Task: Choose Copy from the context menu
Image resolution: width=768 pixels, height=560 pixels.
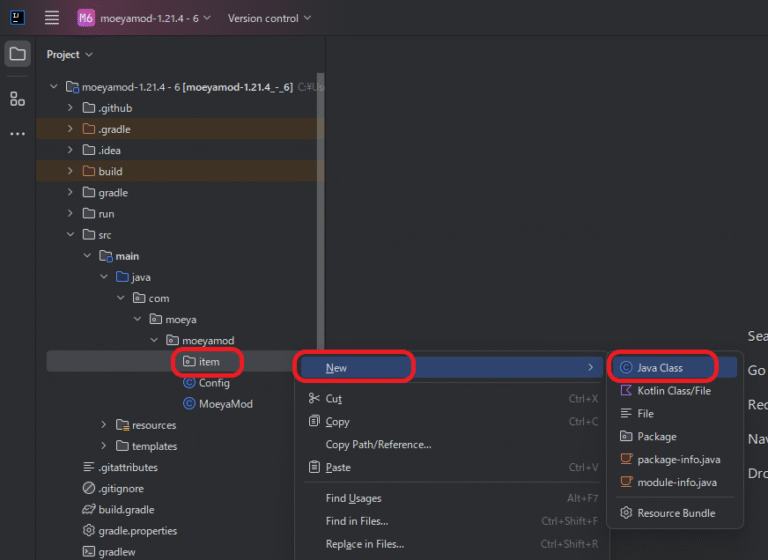Action: pyautogui.click(x=451, y=421)
